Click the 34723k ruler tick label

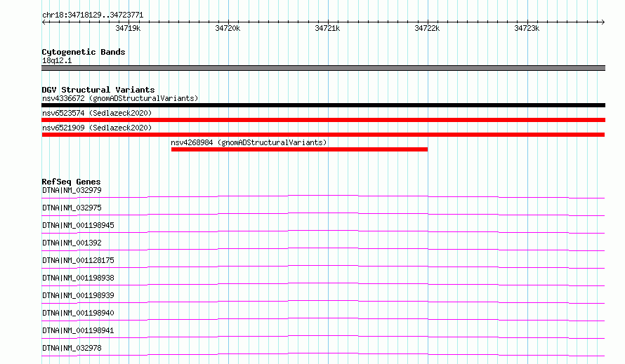(x=527, y=28)
